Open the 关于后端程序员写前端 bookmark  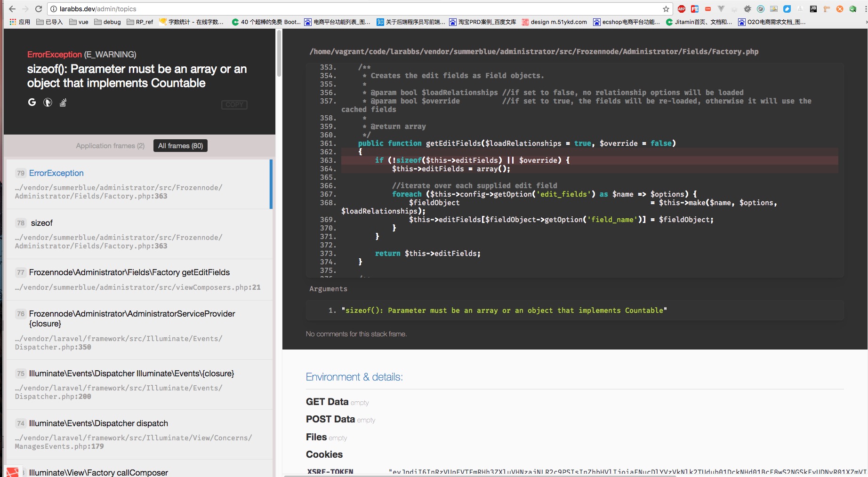[410, 22]
